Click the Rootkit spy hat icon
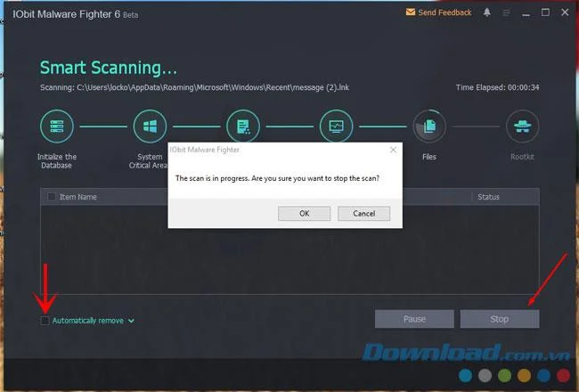The image size is (579, 392). (522, 127)
